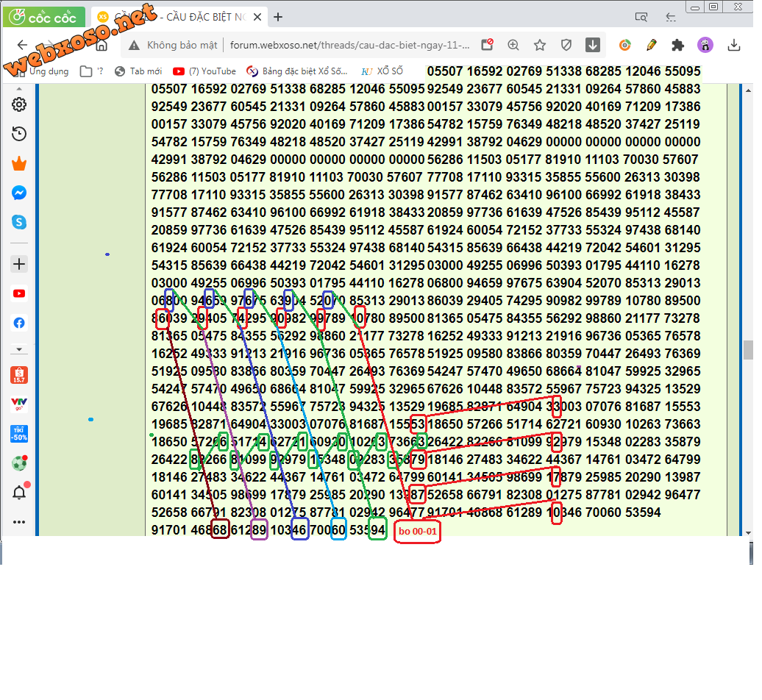The height and width of the screenshot is (700, 762).
Task: Open YouTube sidebar shortcut
Action: pyautogui.click(x=19, y=294)
